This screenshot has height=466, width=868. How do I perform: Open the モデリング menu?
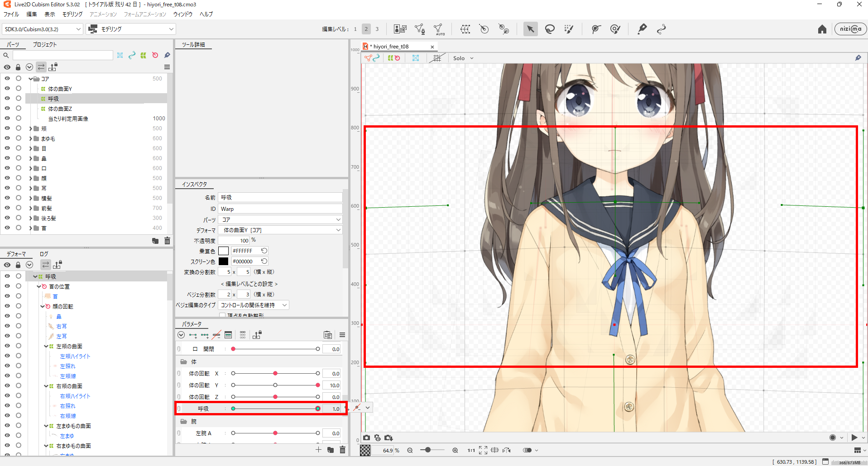pyautogui.click(x=72, y=14)
